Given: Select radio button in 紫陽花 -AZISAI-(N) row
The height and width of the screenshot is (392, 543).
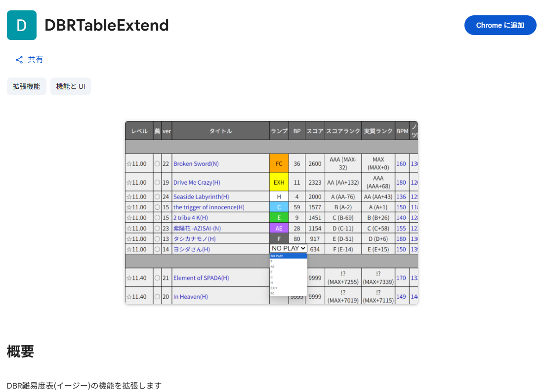Looking at the screenshot, I should 157,229.
